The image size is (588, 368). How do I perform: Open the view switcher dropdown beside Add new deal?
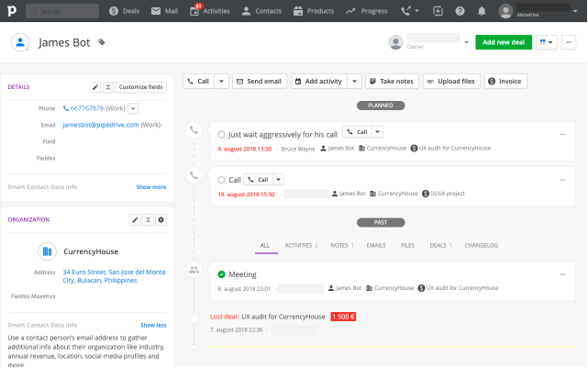[547, 42]
